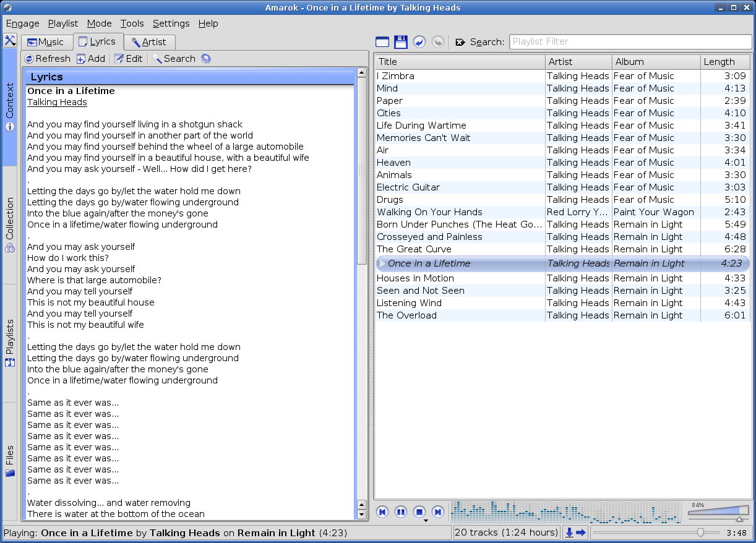Pause the playing song
Image resolution: width=756 pixels, height=543 pixels.
(401, 511)
